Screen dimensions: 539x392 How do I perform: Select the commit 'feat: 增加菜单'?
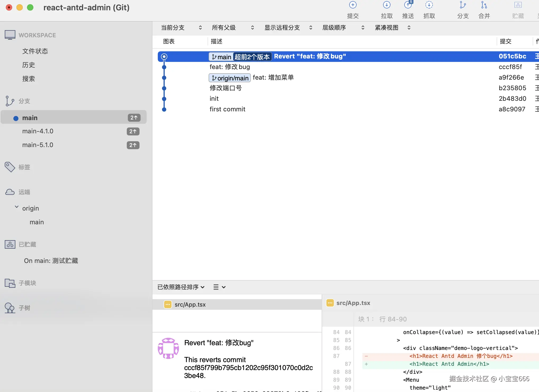273,77
